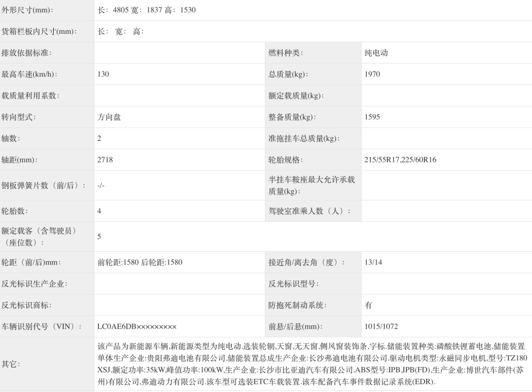Select the track value 前轮距:1580 后轮距:1580
The width and height of the screenshot is (532, 392).
[x=140, y=262]
